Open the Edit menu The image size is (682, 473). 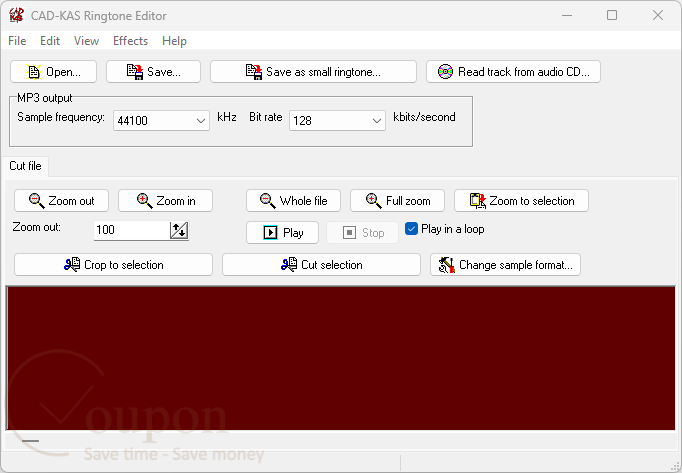50,41
